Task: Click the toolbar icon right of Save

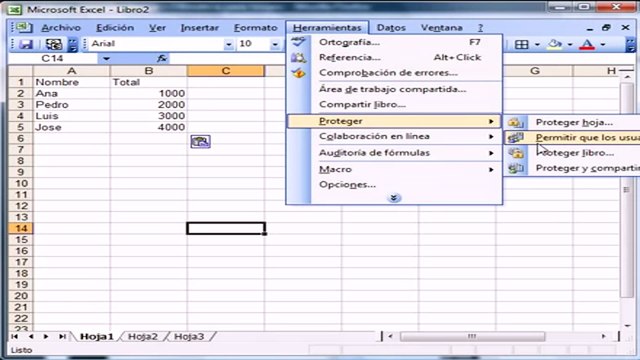Action: [x=53, y=44]
